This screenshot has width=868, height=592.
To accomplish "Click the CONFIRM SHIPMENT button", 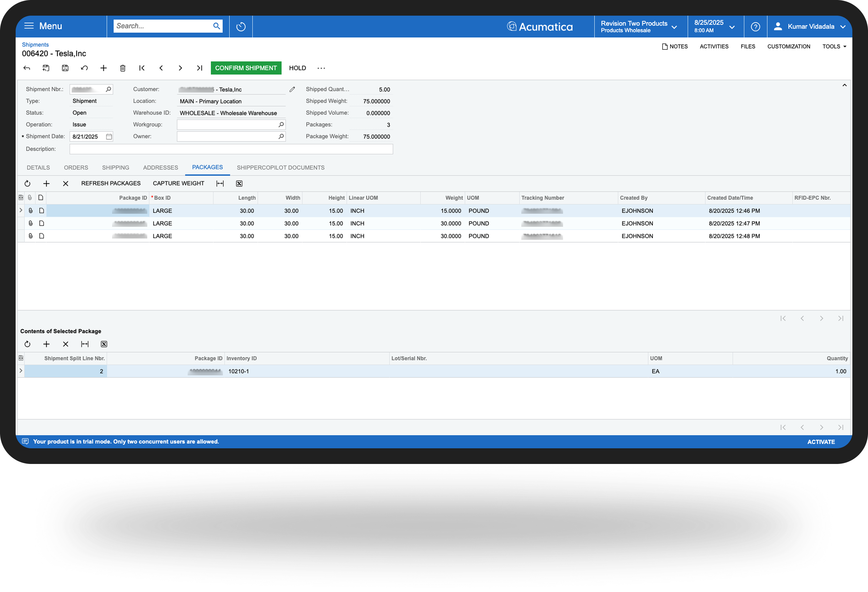I will [x=246, y=68].
